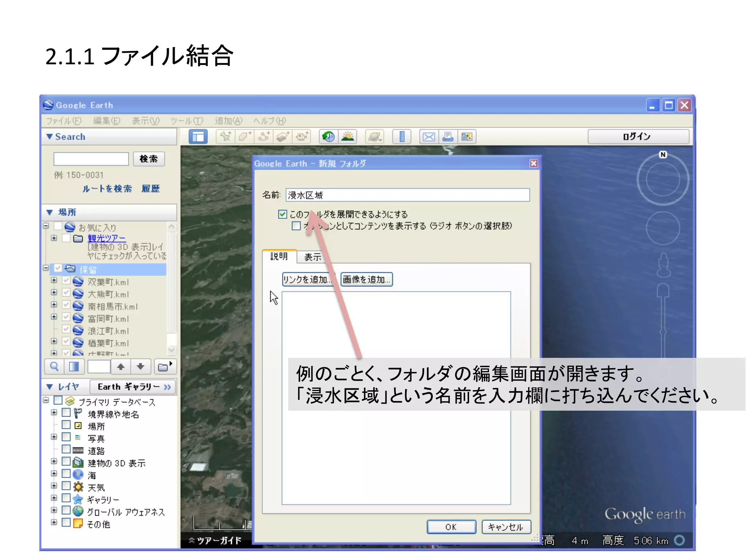Open the ツール(T) menu
The height and width of the screenshot is (560, 747).
point(187,121)
